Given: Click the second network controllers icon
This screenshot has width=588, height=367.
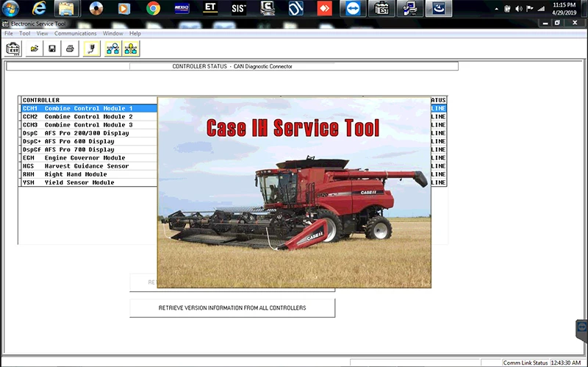Looking at the screenshot, I should click(131, 49).
